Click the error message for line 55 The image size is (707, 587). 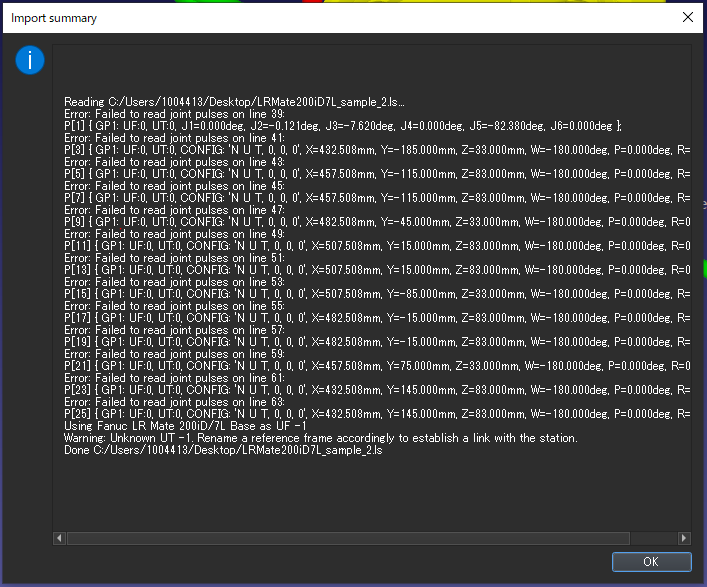[x=174, y=306]
